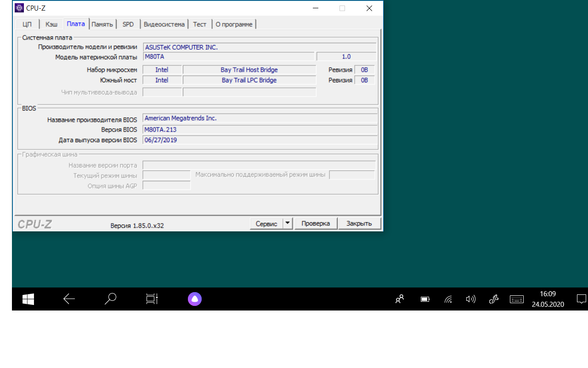The width and height of the screenshot is (588, 368).
Task: Click the ASUSTeK COMPUTER INC. manufacturer field
Action: 260,47
